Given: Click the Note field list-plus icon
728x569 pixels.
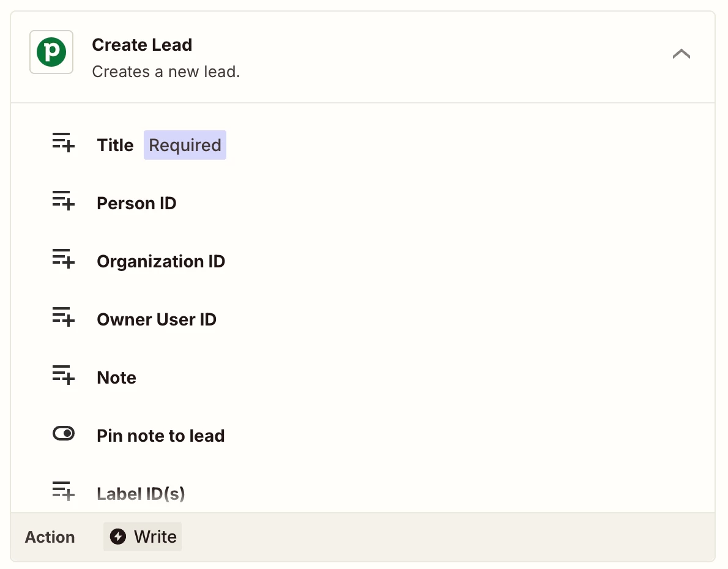Looking at the screenshot, I should point(63,375).
